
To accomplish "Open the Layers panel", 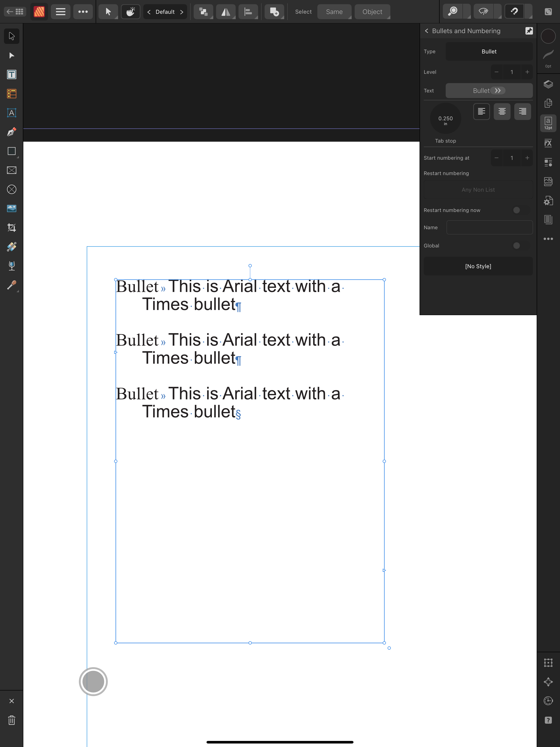I will 548,84.
